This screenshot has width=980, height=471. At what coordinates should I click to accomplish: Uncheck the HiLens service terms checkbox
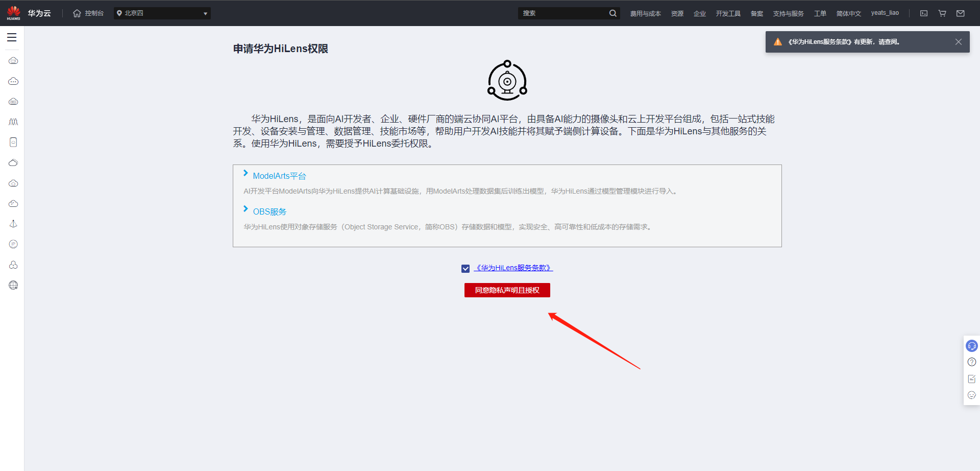coord(465,268)
